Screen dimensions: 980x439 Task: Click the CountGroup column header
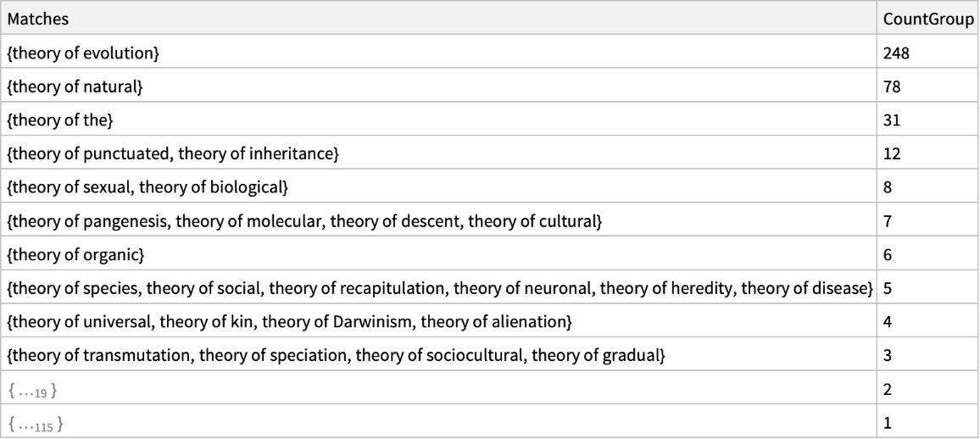[927, 18]
